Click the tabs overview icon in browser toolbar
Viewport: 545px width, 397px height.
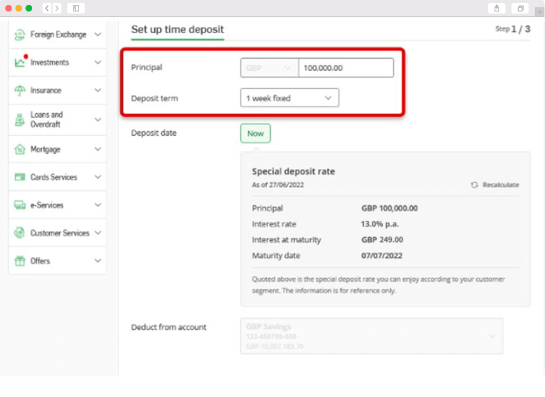coord(520,8)
